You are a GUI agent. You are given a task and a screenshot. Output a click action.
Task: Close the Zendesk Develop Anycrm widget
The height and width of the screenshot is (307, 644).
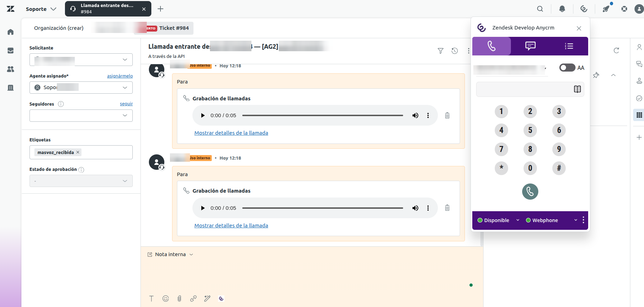click(579, 28)
